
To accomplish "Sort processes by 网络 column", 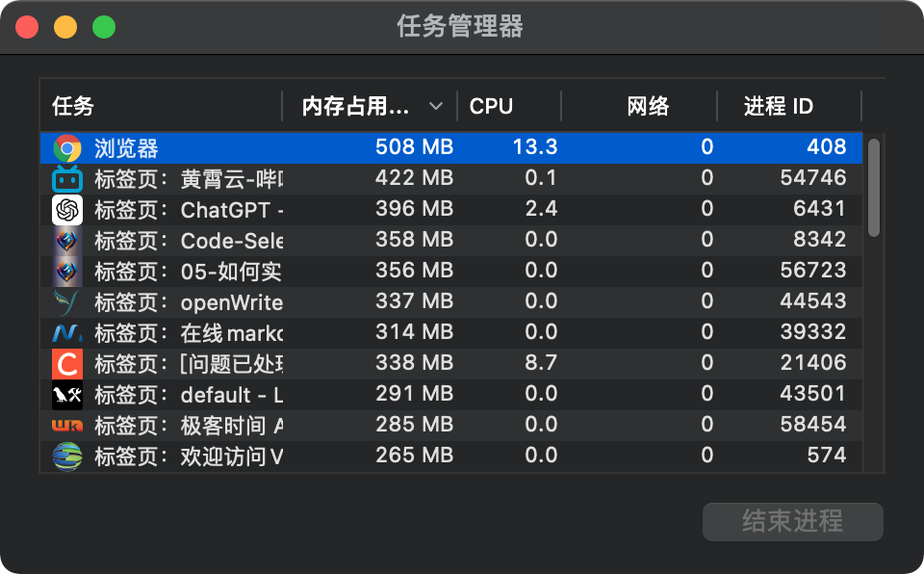I will pyautogui.click(x=647, y=106).
